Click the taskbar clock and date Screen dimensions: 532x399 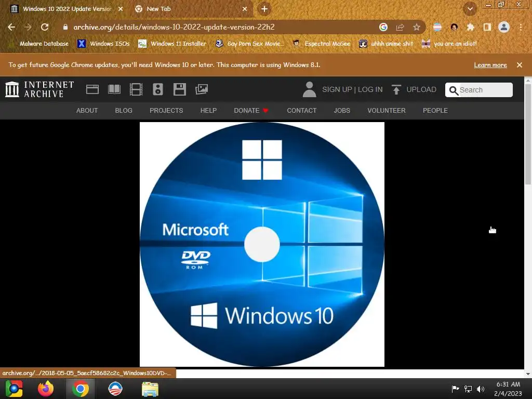click(x=508, y=389)
